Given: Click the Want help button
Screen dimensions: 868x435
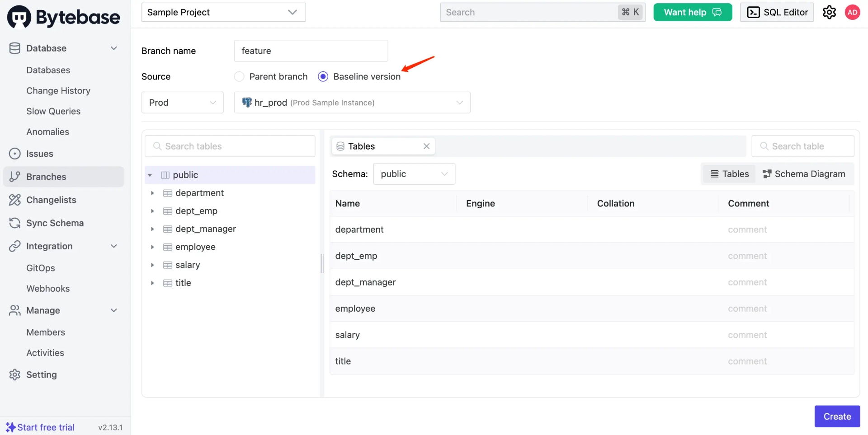Looking at the screenshot, I should coord(693,12).
